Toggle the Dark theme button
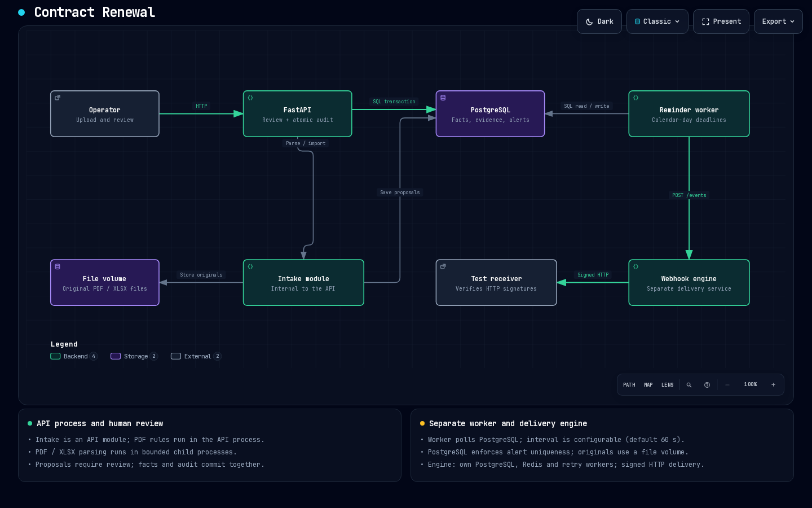 point(599,21)
